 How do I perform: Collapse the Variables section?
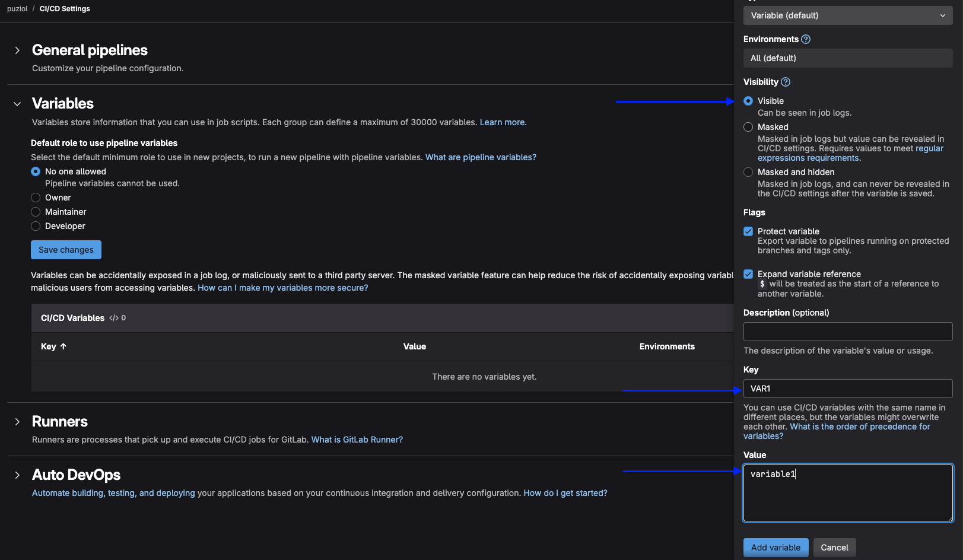click(17, 104)
